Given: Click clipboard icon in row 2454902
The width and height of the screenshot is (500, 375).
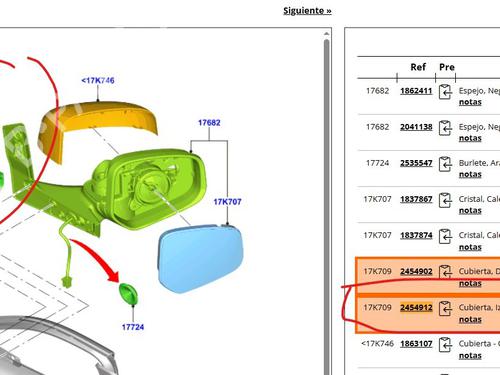Looking at the screenshot, I should tap(445, 272).
